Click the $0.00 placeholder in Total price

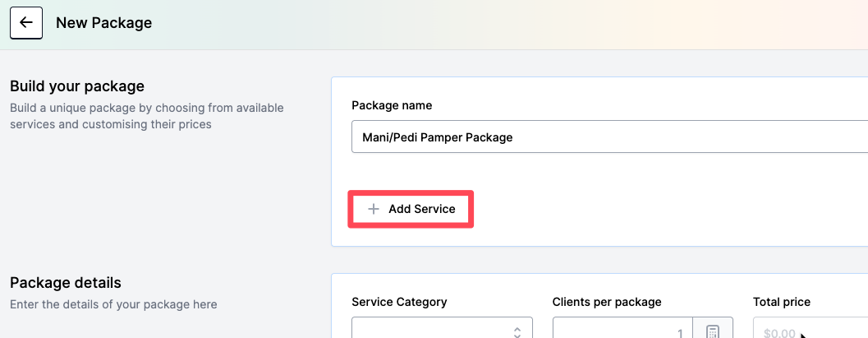tap(778, 333)
